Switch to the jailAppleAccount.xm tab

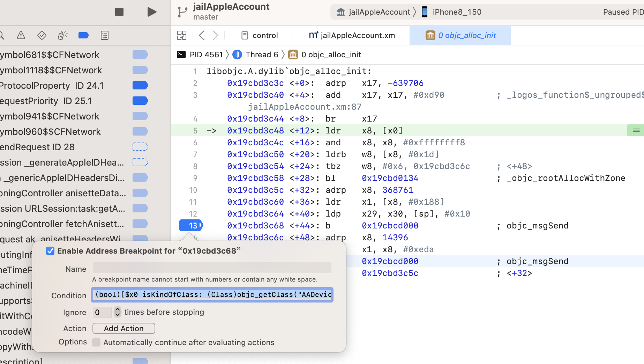point(352,35)
